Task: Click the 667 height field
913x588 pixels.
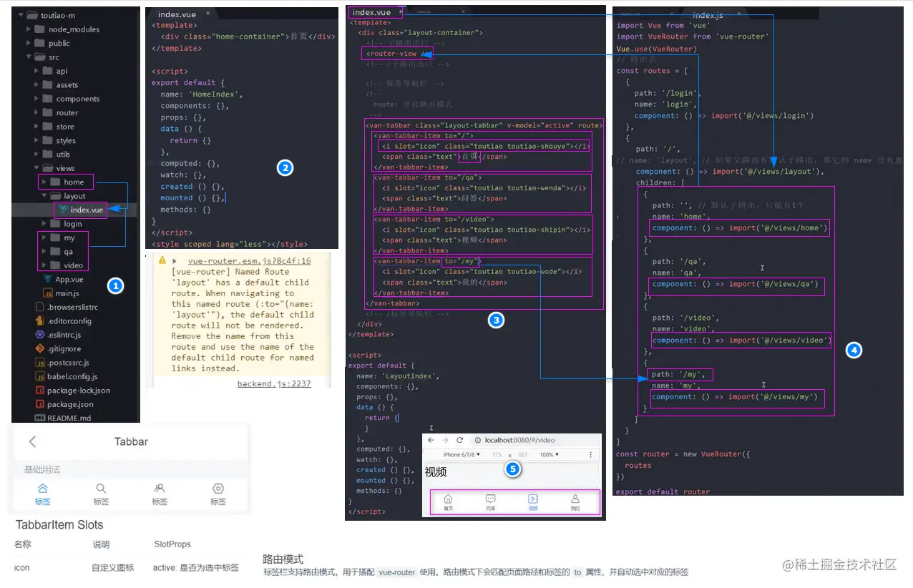Action: click(523, 455)
